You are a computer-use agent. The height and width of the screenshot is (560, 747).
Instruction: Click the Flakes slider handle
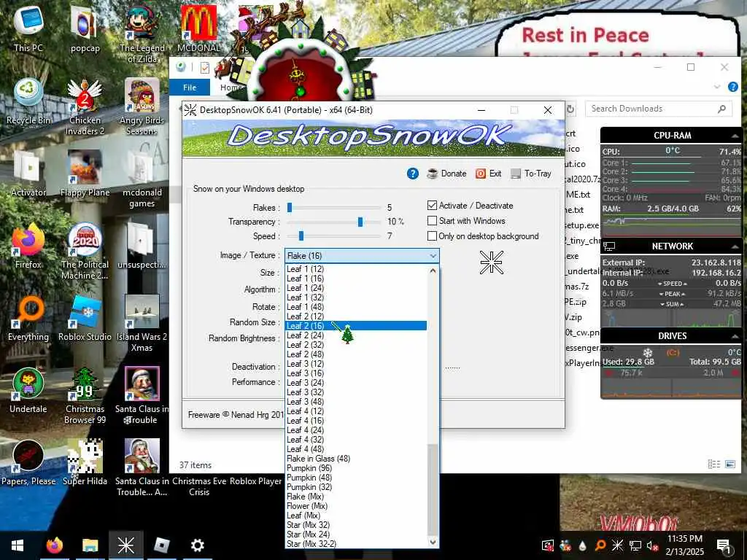point(289,207)
